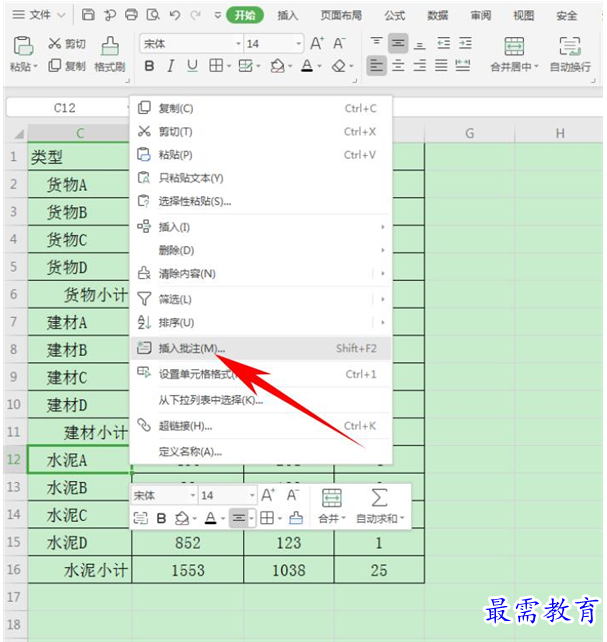
Task: Toggle Italic formatting in the ribbon
Action: point(171,66)
